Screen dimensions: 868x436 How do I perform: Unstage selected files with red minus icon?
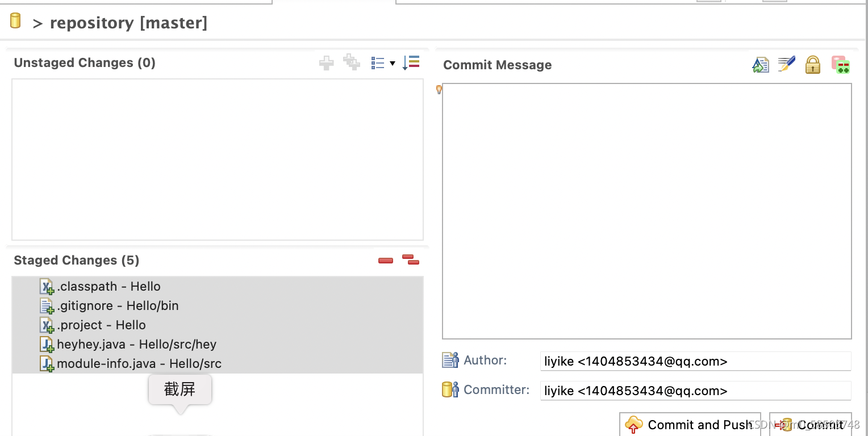tap(385, 260)
